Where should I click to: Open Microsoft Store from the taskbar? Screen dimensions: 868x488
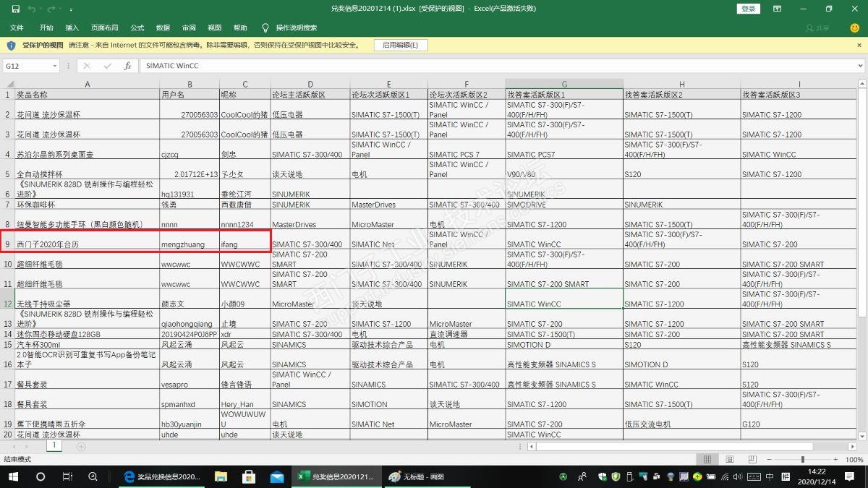point(249,476)
